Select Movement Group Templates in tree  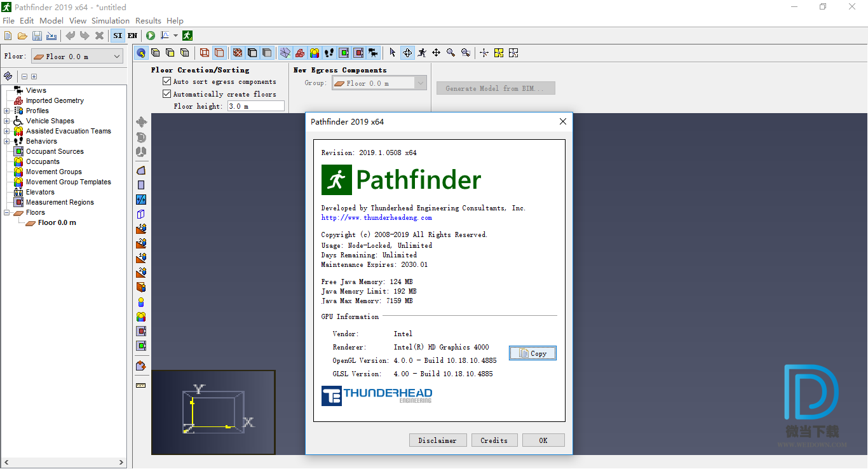(68, 182)
